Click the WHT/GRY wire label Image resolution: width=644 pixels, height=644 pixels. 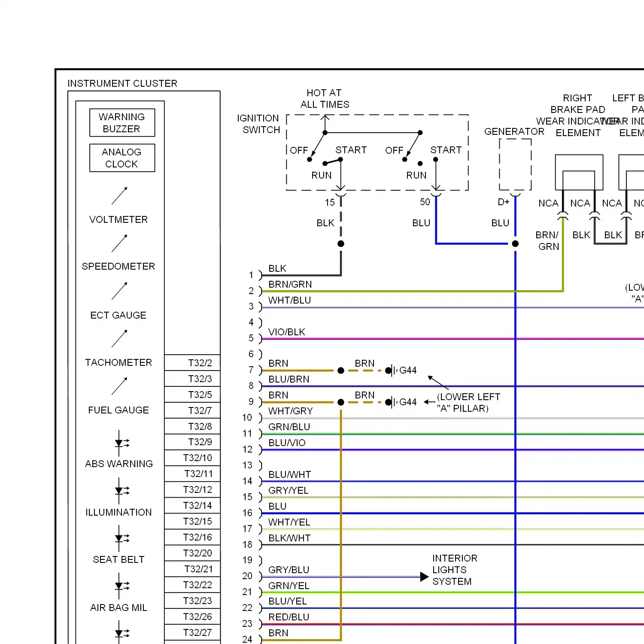point(290,411)
